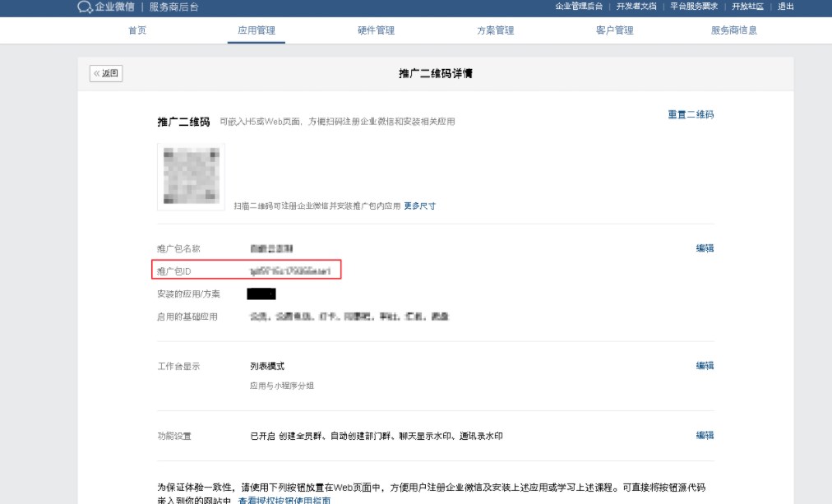
Task: Go to the 方案管理 tab
Action: pyautogui.click(x=495, y=30)
